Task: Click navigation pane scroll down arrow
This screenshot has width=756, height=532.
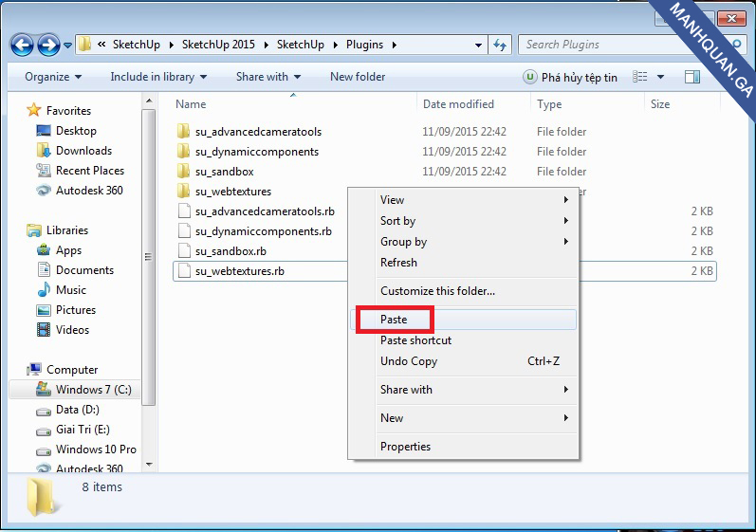Action: click(149, 465)
